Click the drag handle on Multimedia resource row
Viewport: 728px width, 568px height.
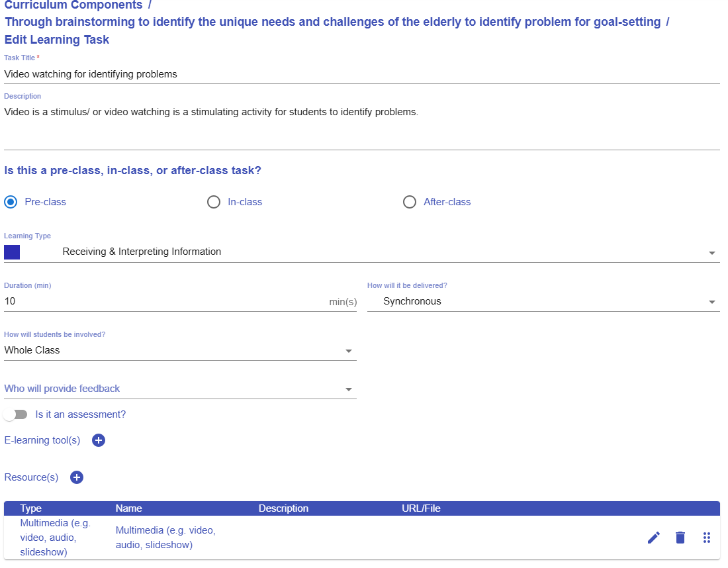[x=706, y=538]
